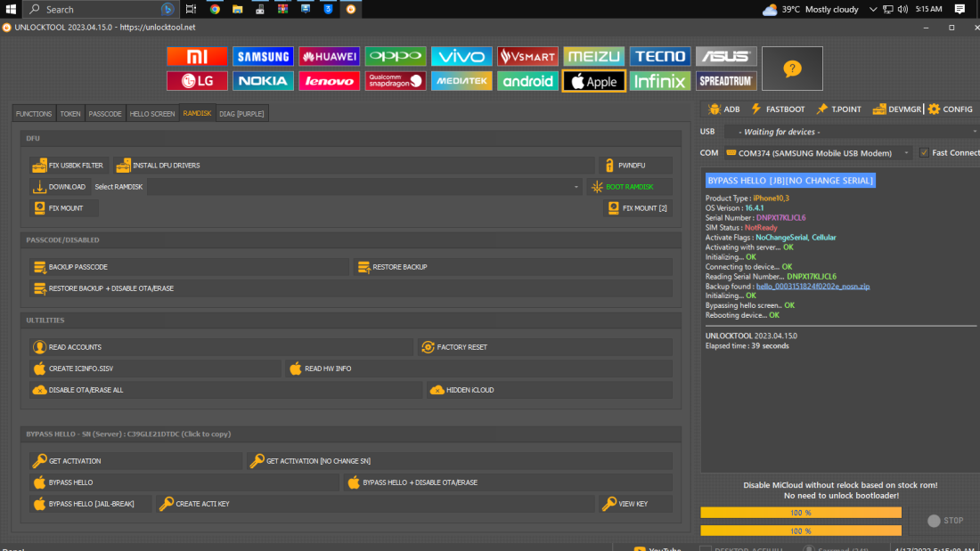The height and width of the screenshot is (551, 980).
Task: Open the HELLO SCREEN tab
Action: click(x=151, y=114)
